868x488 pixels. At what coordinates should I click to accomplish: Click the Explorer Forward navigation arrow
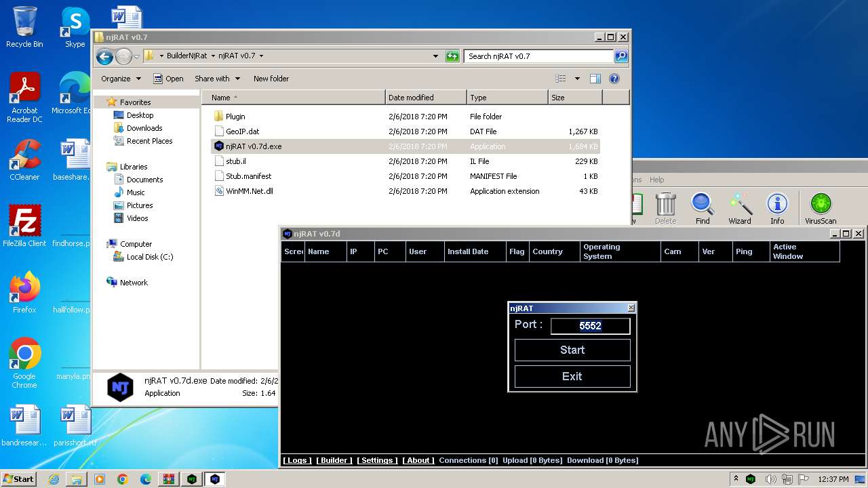(x=123, y=56)
